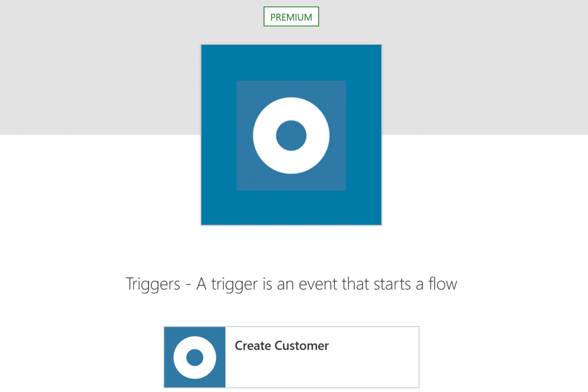Click the gray header banner left of the logo

coord(98,69)
